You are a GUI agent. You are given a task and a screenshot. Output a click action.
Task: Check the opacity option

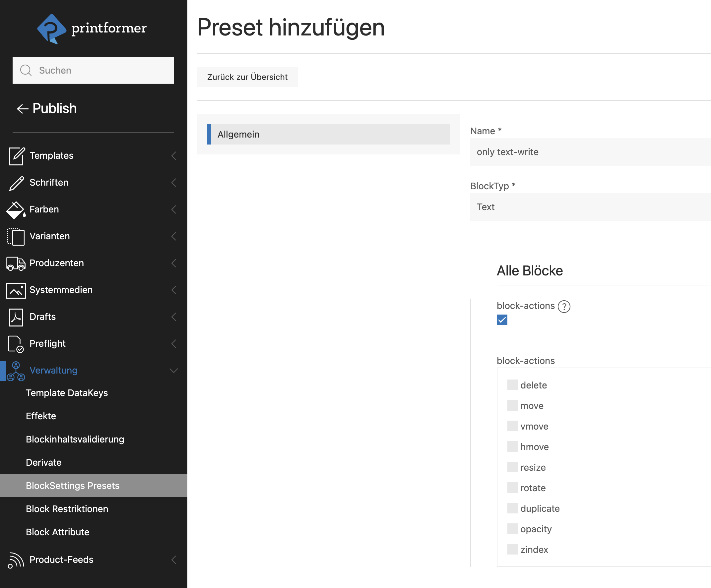tap(512, 529)
